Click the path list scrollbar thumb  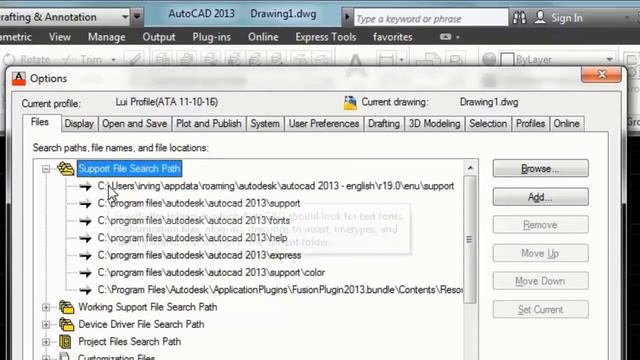pyautogui.click(x=470, y=240)
